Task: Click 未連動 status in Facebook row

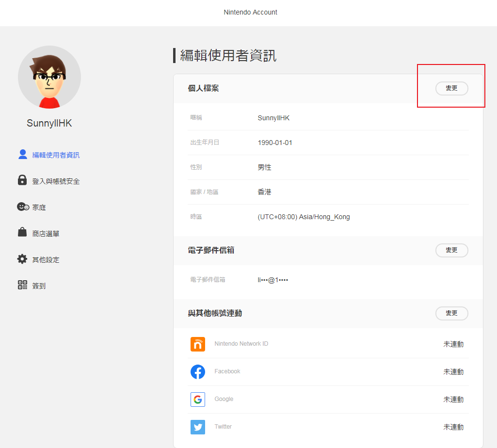Action: 453,371
